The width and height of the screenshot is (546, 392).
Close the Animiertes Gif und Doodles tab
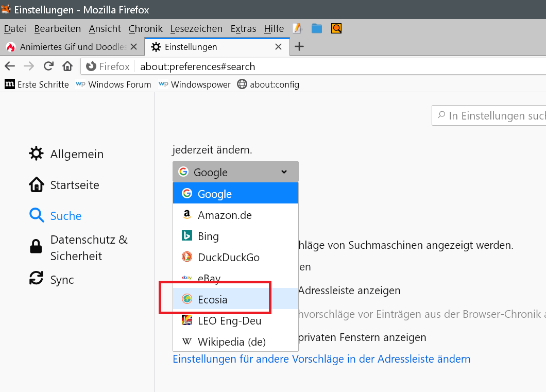pyautogui.click(x=133, y=47)
